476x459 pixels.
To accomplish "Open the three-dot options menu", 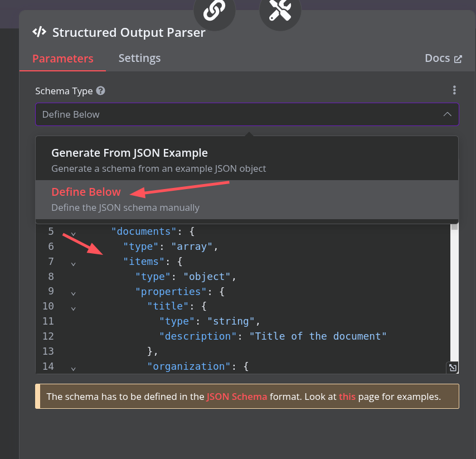I will tap(454, 90).
